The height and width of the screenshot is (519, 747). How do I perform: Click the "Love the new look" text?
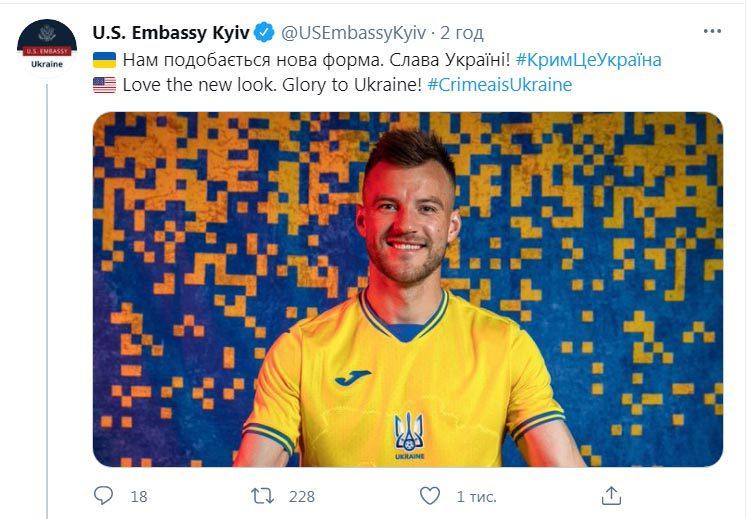point(192,85)
